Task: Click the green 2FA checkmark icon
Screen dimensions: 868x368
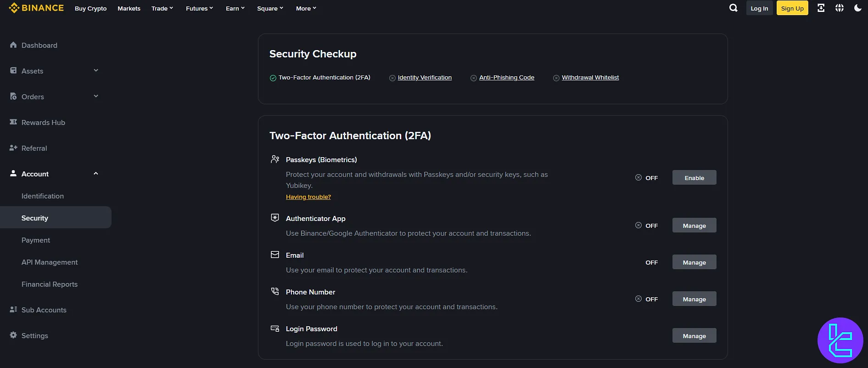Action: pyautogui.click(x=273, y=78)
